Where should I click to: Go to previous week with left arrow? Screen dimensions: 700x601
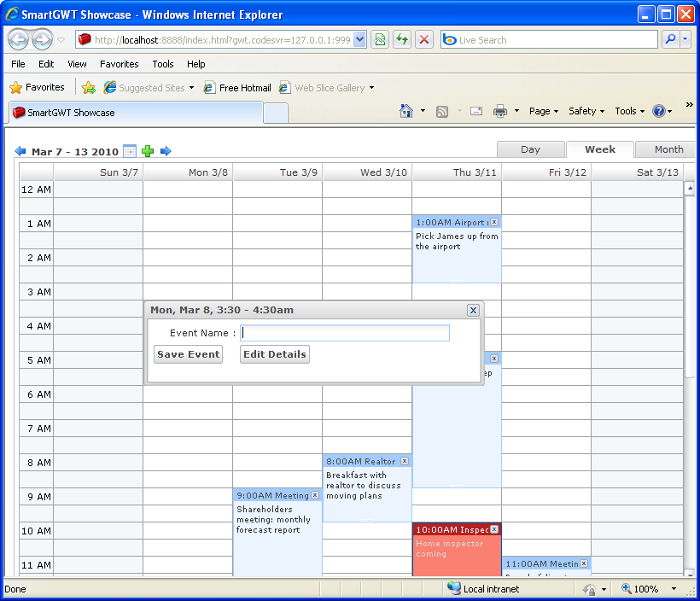[20, 151]
